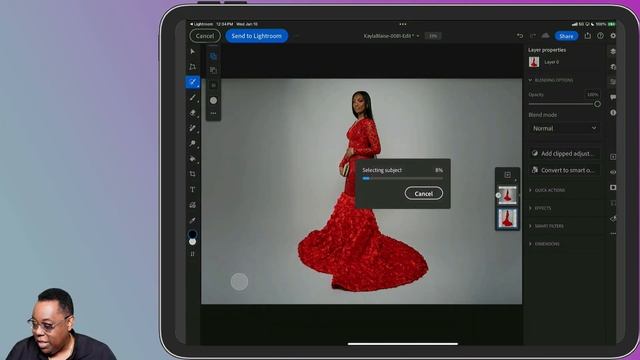
Task: Open the Info panel icon
Action: tap(613, 113)
